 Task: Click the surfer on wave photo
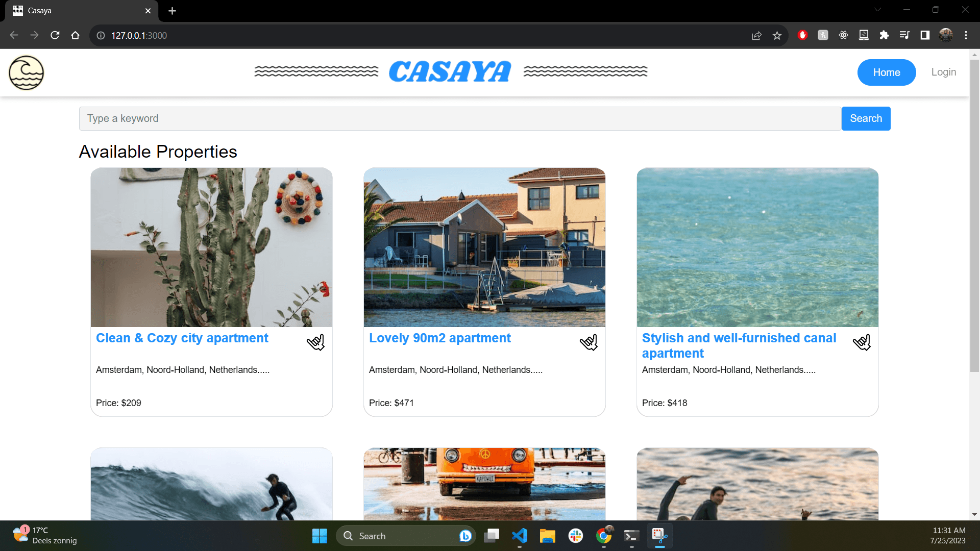pos(211,484)
